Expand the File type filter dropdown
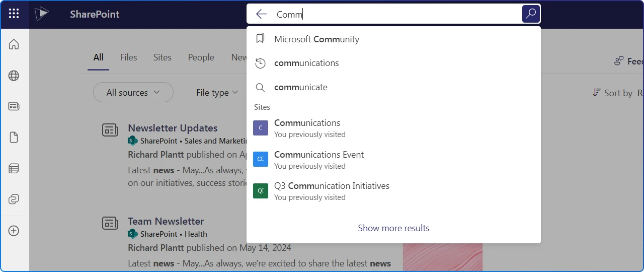 point(217,93)
